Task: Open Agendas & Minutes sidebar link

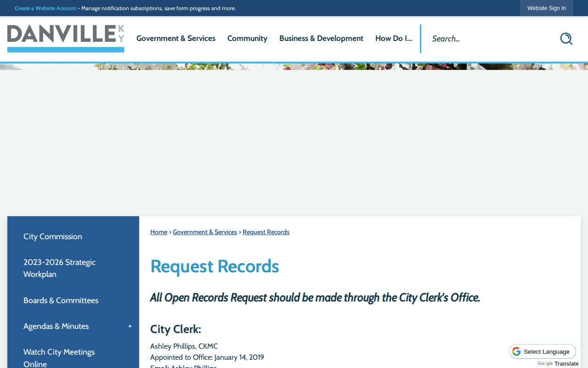Action: [x=56, y=326]
